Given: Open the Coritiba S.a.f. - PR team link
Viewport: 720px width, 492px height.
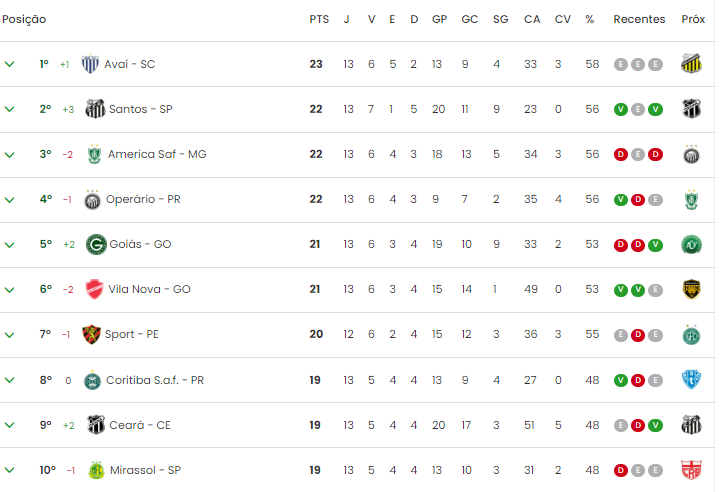Looking at the screenshot, I should tap(155, 380).
